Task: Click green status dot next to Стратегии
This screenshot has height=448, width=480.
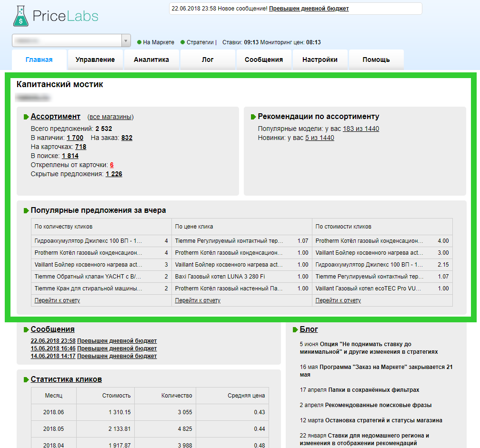Action: 183,42
